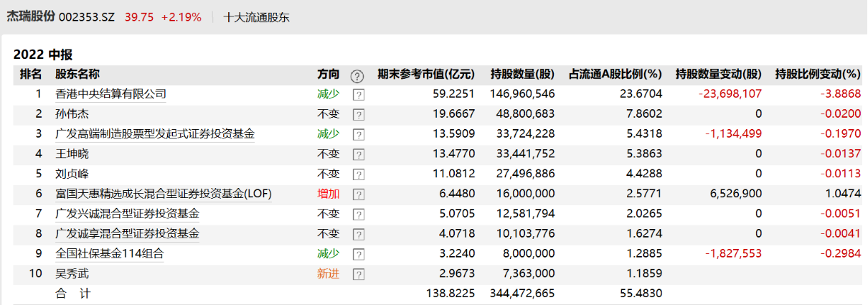Click the question icon in 刘贞峰 row
The width and height of the screenshot is (868, 305).
(358, 174)
